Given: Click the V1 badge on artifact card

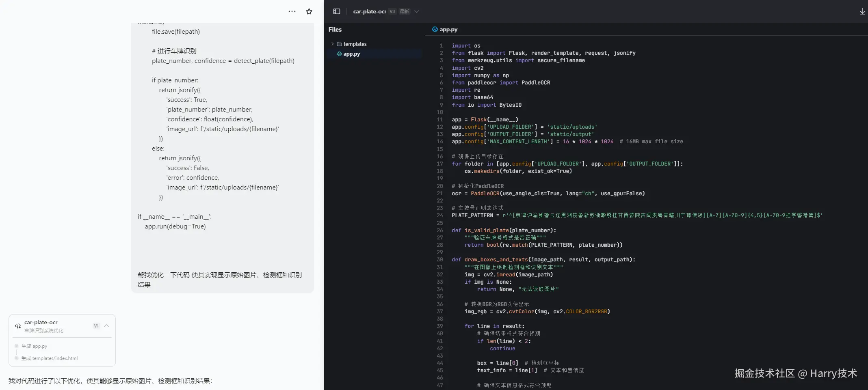Looking at the screenshot, I should coord(96,326).
